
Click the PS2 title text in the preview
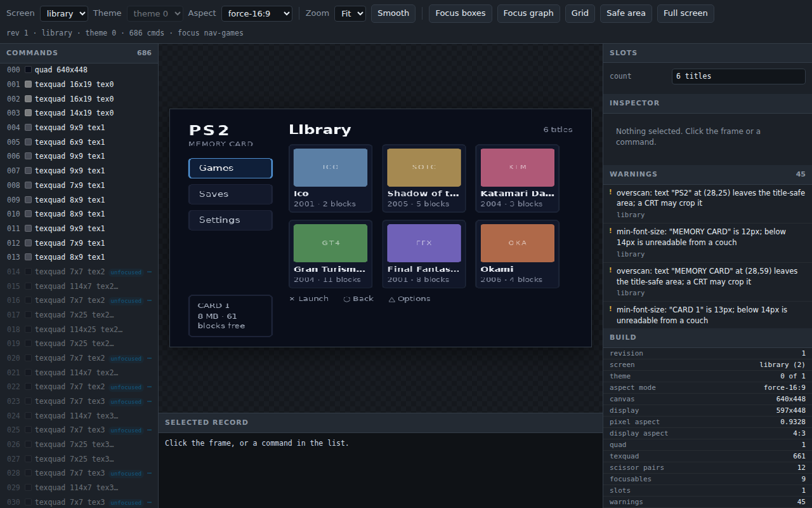[x=209, y=130]
